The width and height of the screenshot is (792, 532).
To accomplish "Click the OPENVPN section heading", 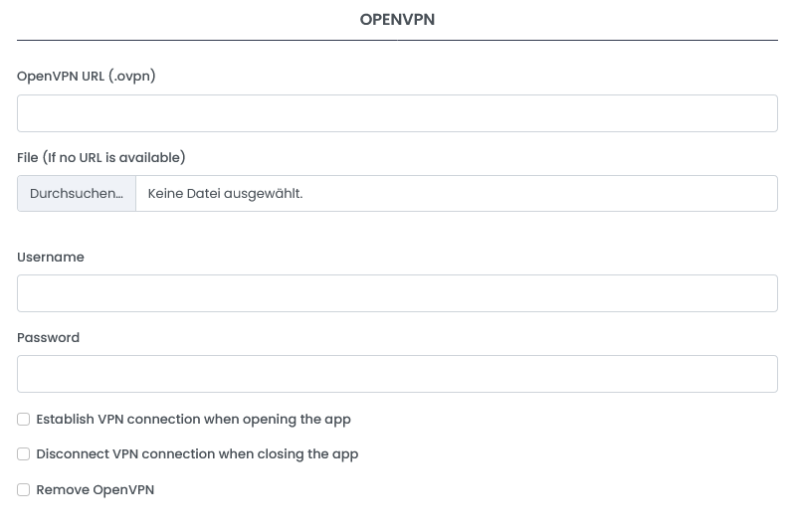I will coord(397,20).
